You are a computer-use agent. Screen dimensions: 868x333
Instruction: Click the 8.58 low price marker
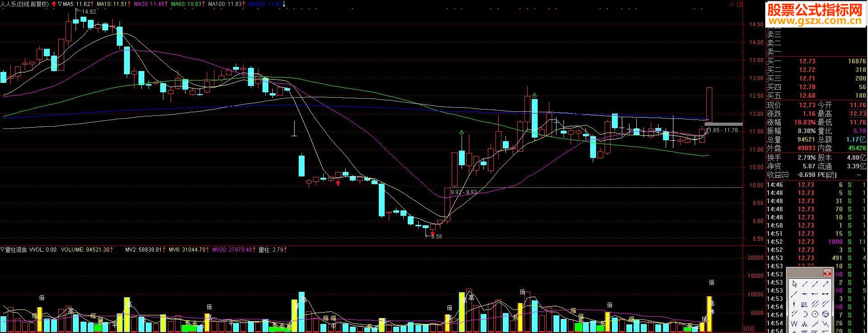[436, 236]
